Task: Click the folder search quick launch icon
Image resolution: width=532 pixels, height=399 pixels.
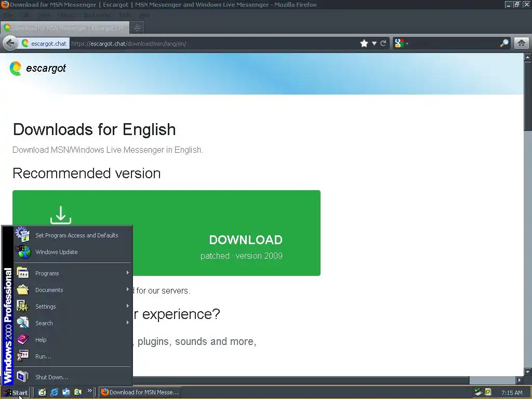Action: (78, 392)
